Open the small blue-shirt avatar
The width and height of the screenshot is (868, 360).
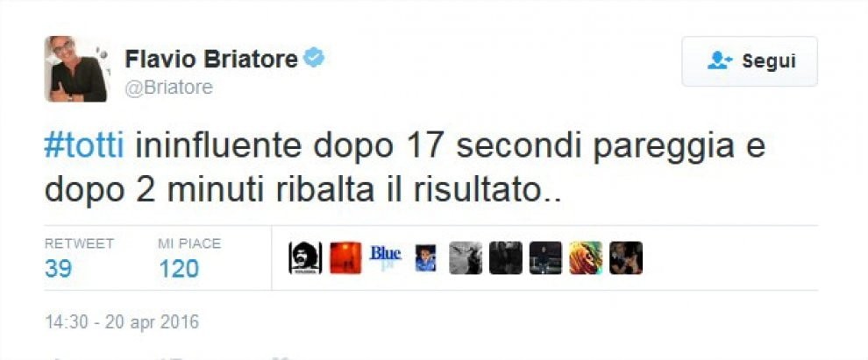pos(425,258)
